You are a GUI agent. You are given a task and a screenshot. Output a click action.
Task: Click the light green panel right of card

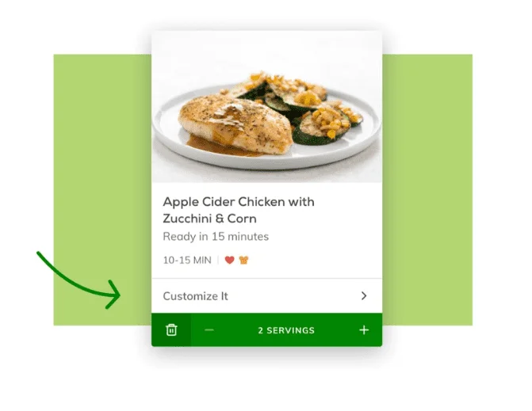coord(427,190)
